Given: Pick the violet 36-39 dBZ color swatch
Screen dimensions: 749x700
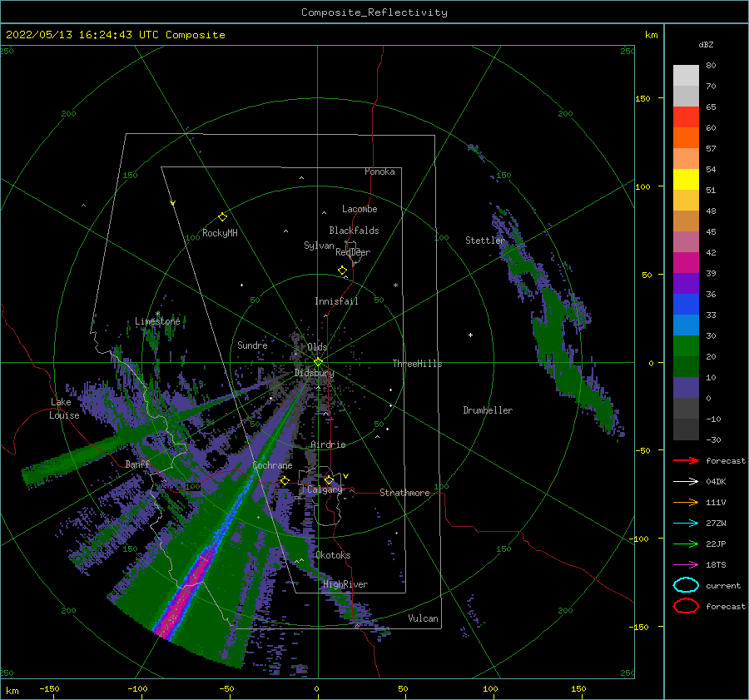Looking at the screenshot, I should (x=686, y=284).
